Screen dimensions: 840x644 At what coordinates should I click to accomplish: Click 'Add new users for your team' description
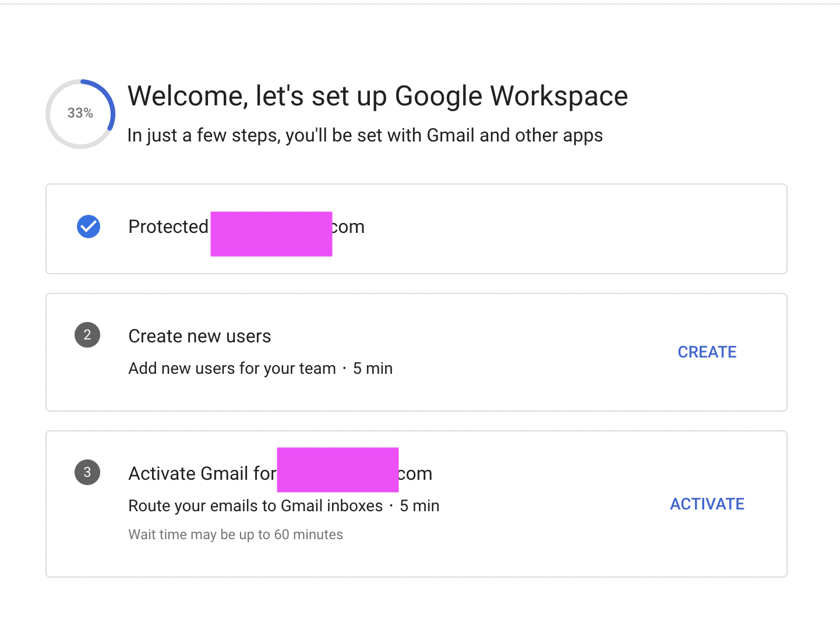point(232,369)
